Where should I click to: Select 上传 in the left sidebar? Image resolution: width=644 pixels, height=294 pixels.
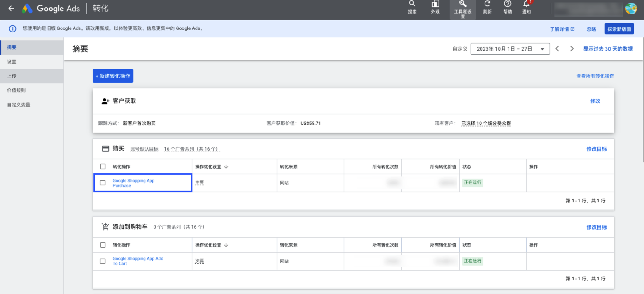tap(32, 76)
